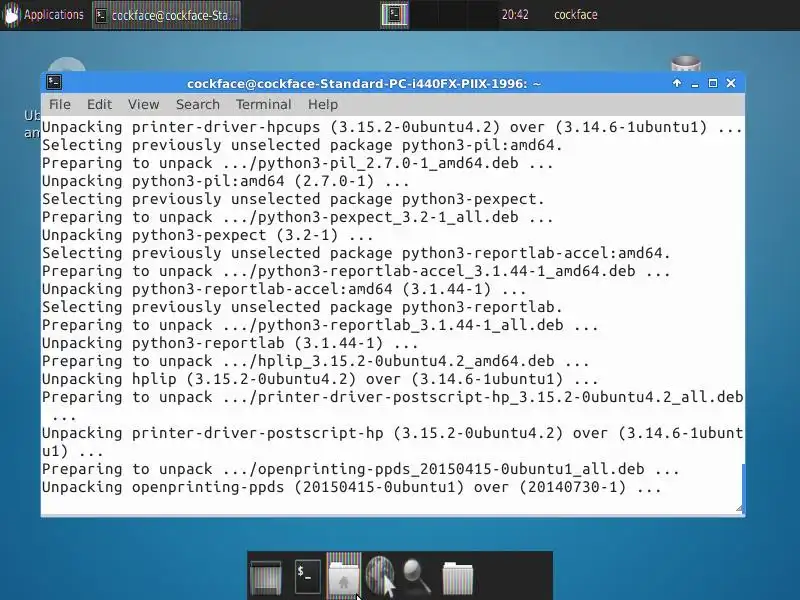Select the cockface terminal taskbar button
Viewport: 800px width, 600px height.
tap(166, 15)
